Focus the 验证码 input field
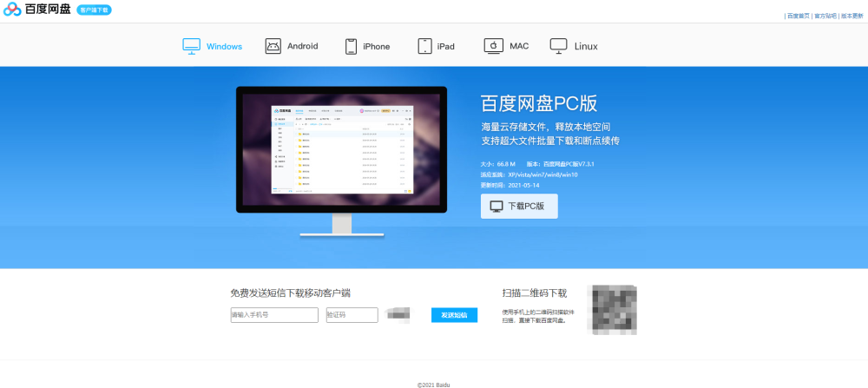Image resolution: width=868 pixels, height=388 pixels. point(352,315)
